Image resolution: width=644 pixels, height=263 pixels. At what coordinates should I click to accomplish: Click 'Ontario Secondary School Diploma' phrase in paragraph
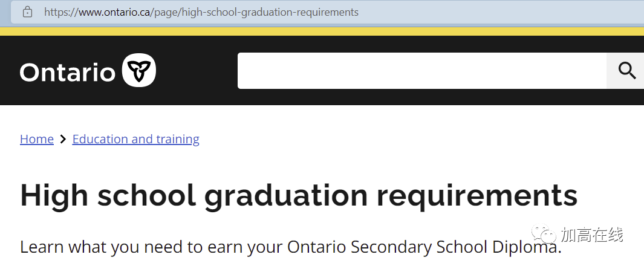pyautogui.click(x=423, y=247)
